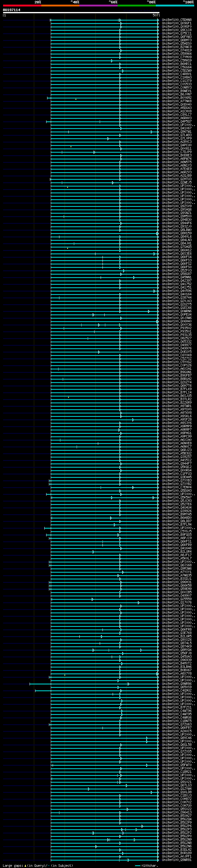Click the cyan ~100% identity color segment
This screenshot has height=868, width=197.
pos(175,6)
